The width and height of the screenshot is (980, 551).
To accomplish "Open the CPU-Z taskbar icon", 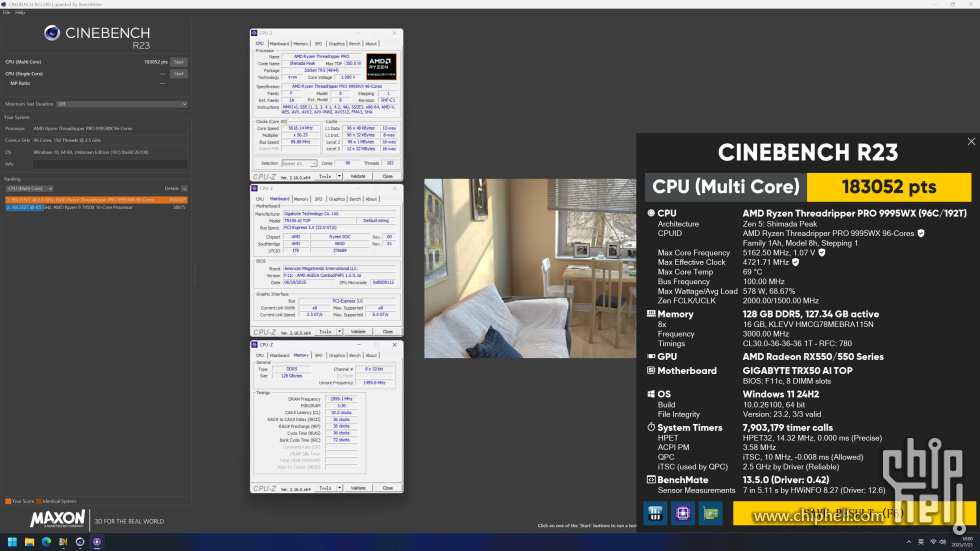I will click(x=97, y=542).
